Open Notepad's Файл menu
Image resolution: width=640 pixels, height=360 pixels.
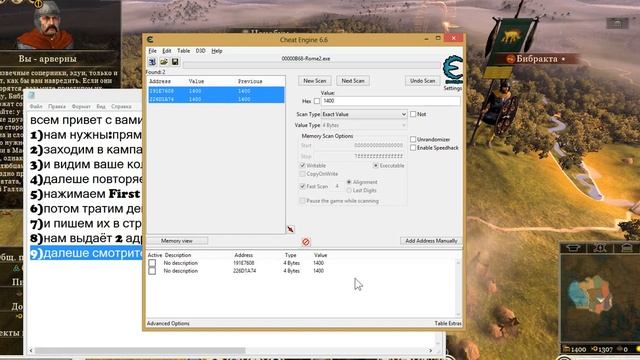click(x=36, y=107)
